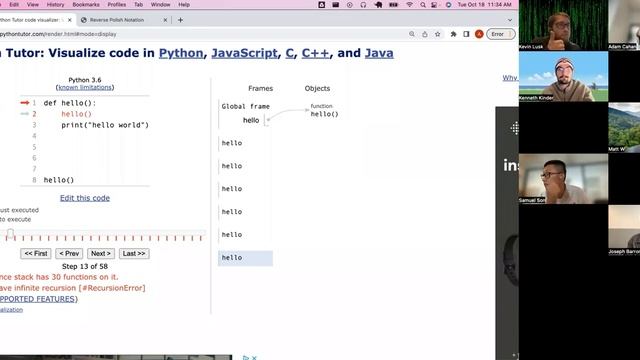This screenshot has height=360, width=640.
Task: Close the Reverse Polish Notation tab
Action: (165, 20)
